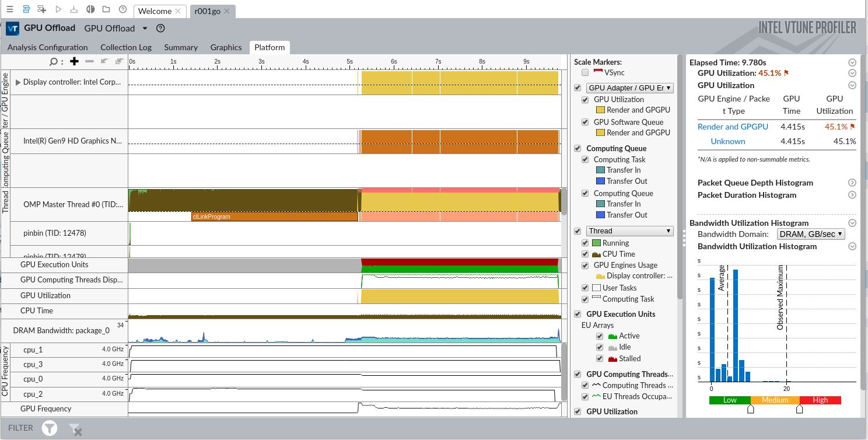Image resolution: width=868 pixels, height=440 pixels.
Task: Toggle the Computing Task checkbox
Action: pos(586,159)
